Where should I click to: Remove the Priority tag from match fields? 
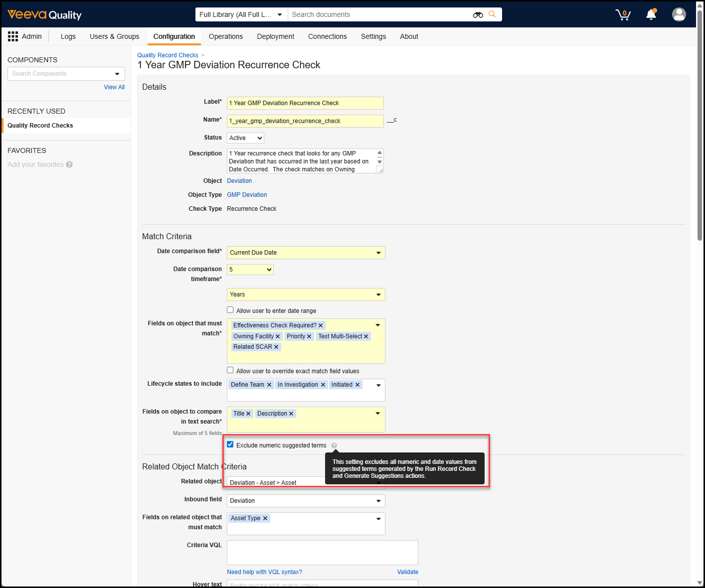pos(309,337)
